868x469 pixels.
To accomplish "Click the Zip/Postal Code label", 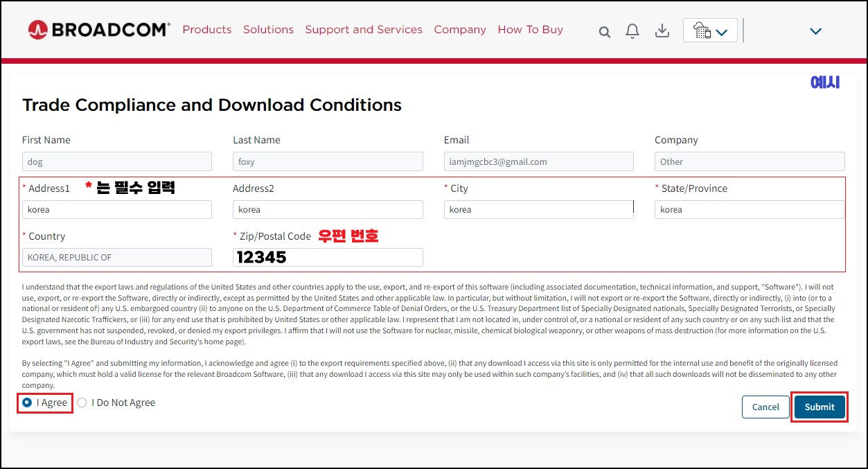I will pos(275,236).
